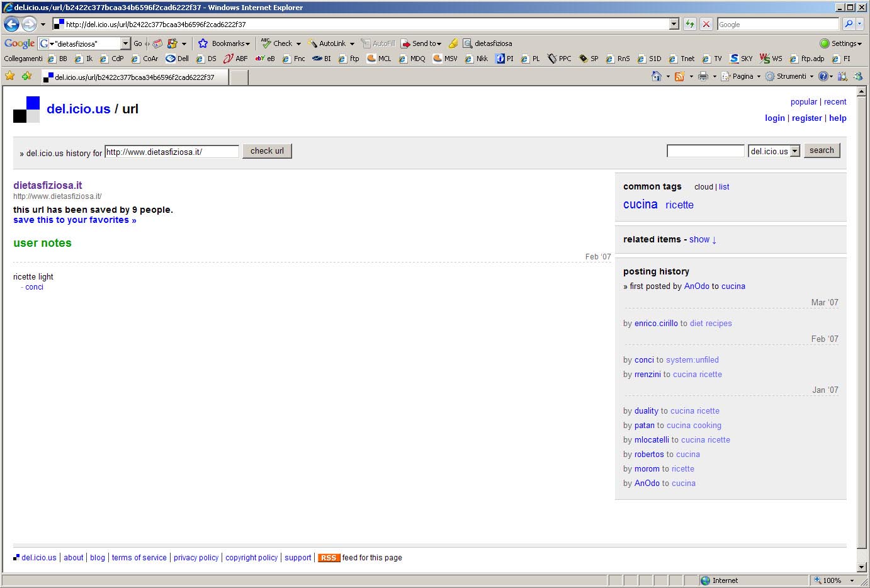Image resolution: width=870 pixels, height=588 pixels.
Task: Click the url history input field
Action: coord(172,152)
